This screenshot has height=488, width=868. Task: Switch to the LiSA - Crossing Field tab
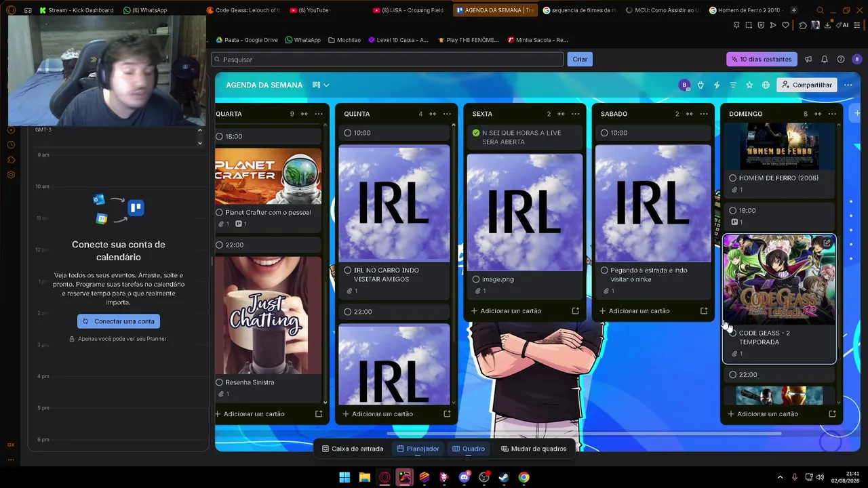click(408, 10)
